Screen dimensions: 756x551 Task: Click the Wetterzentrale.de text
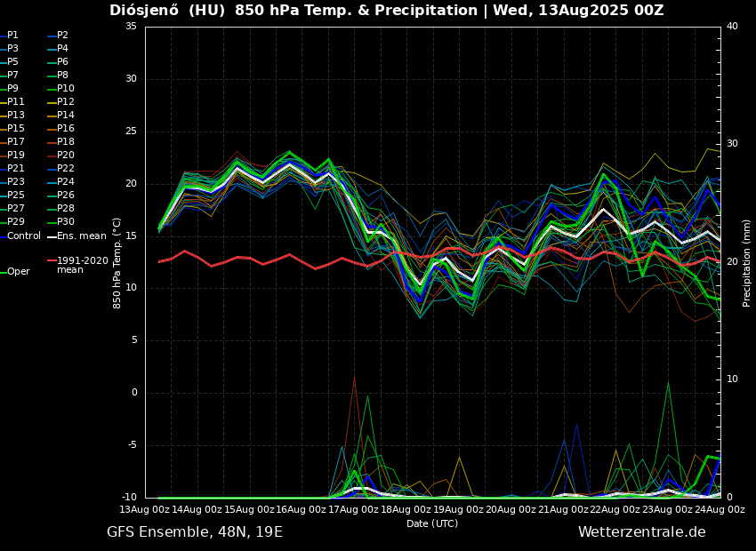click(x=641, y=532)
